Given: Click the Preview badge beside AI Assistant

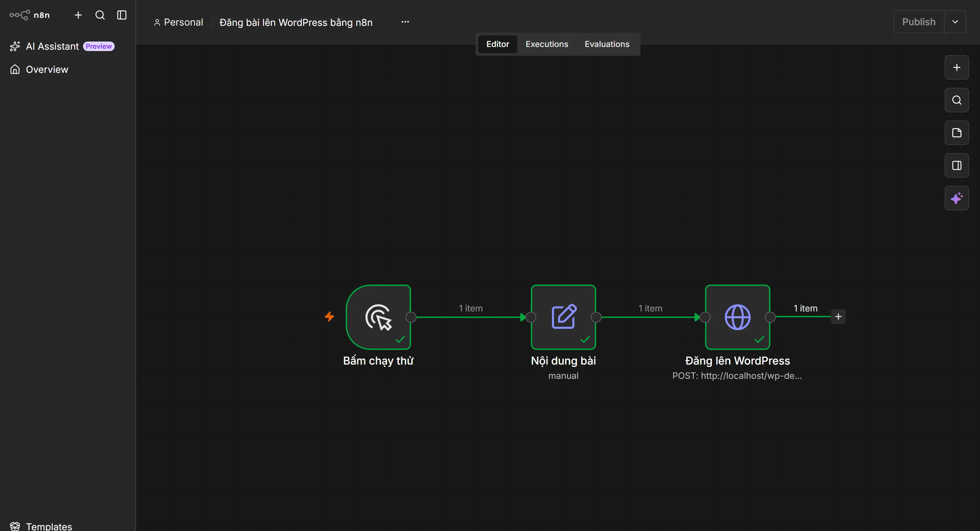Looking at the screenshot, I should (x=99, y=46).
